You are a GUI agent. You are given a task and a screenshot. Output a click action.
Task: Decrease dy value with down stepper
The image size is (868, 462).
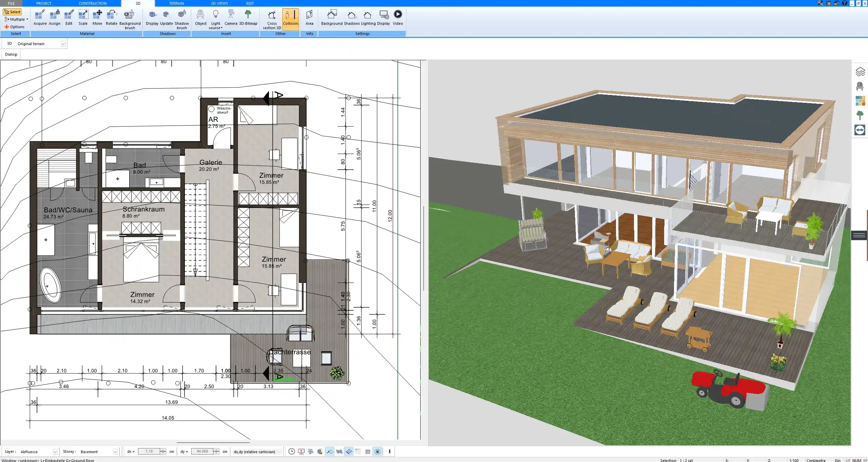pyautogui.click(x=216, y=453)
